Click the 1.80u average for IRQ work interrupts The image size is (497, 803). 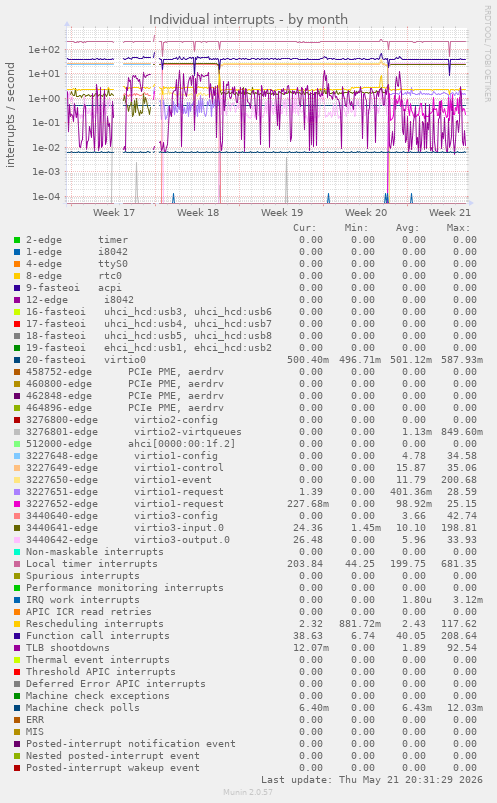417,600
